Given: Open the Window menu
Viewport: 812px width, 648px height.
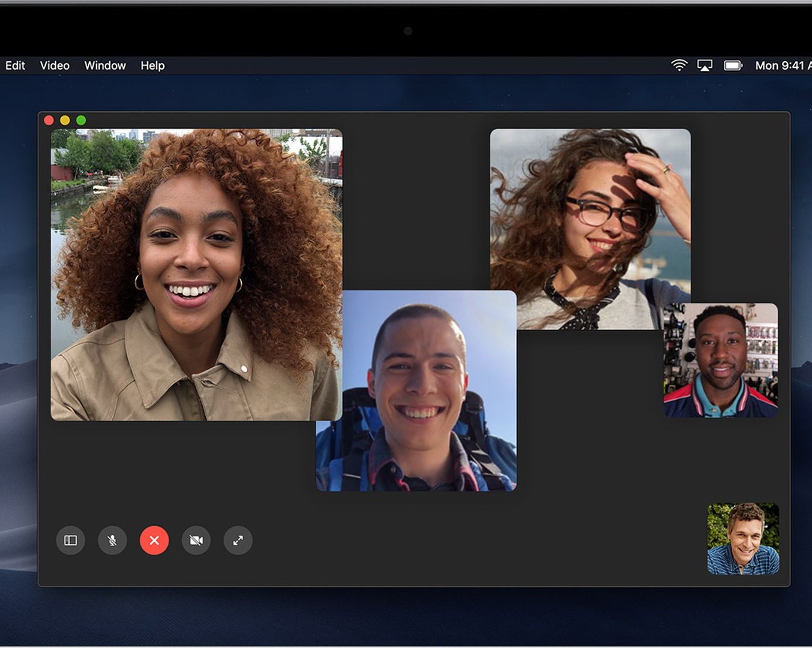Looking at the screenshot, I should point(105,65).
